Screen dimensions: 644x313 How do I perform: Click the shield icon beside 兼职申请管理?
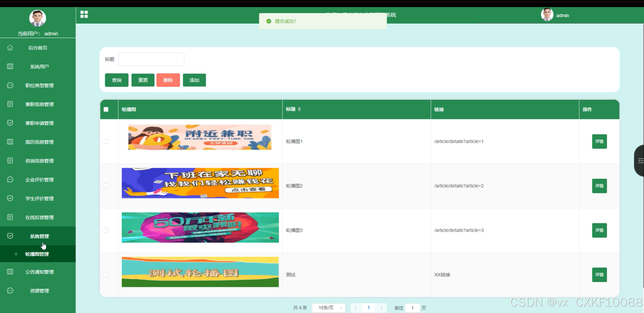point(10,123)
